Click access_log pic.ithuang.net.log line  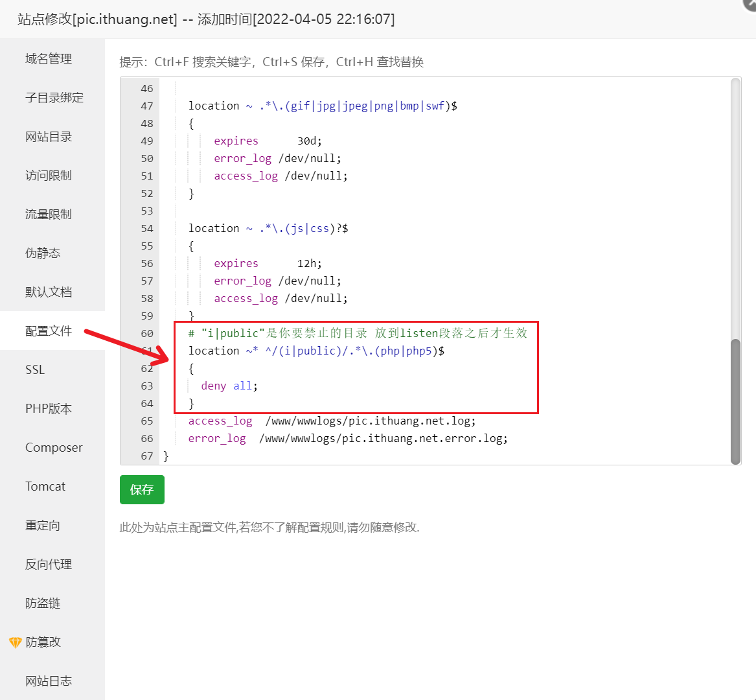tap(332, 421)
